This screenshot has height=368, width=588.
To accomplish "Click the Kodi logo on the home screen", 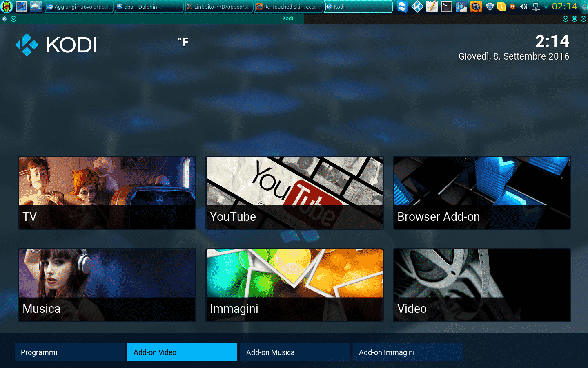I will click(x=57, y=45).
